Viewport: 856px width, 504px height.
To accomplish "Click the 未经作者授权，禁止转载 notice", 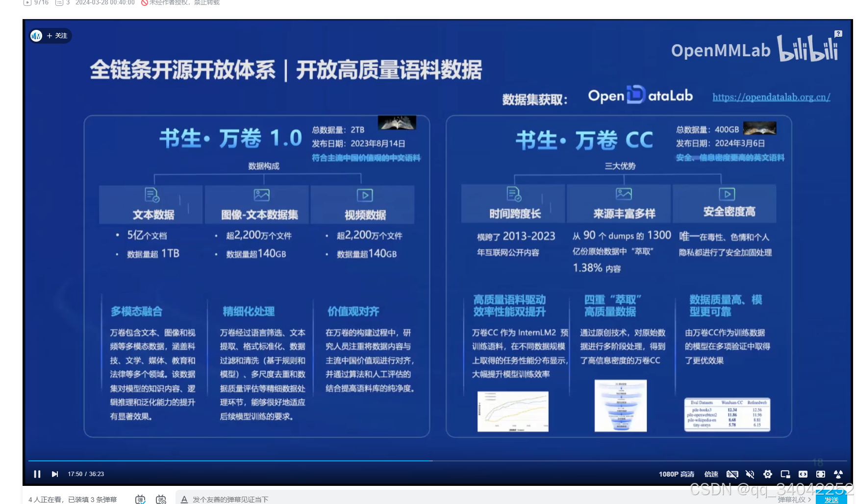I will [x=180, y=2].
